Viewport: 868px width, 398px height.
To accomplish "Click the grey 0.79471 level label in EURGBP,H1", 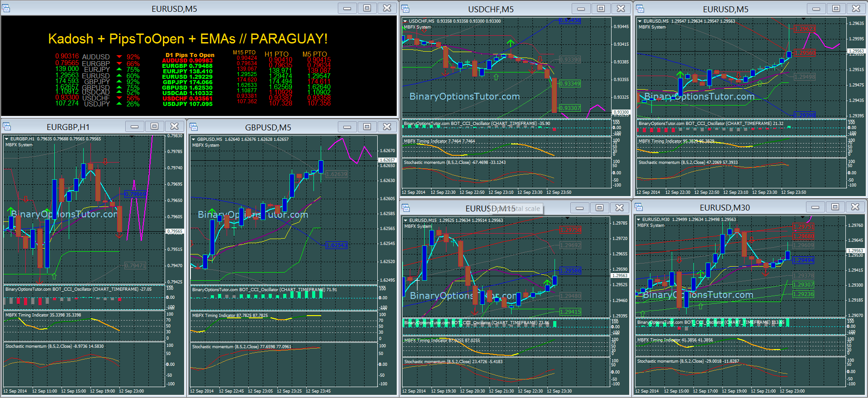I will (135, 266).
